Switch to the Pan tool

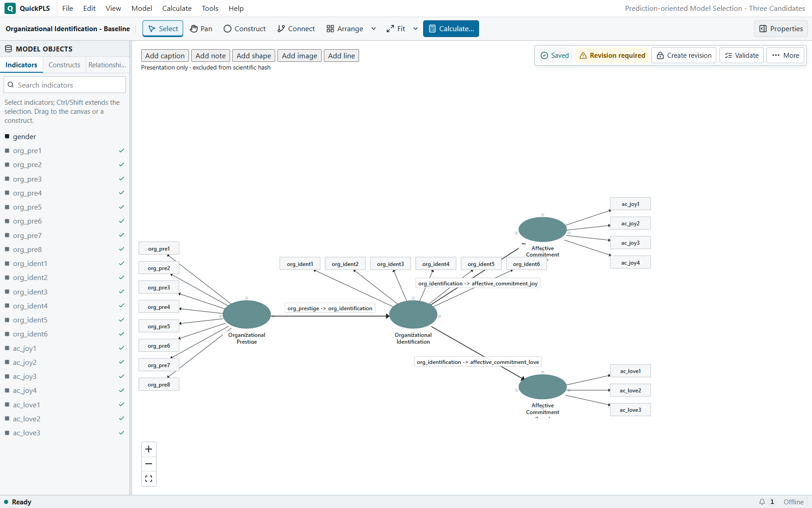coord(201,28)
